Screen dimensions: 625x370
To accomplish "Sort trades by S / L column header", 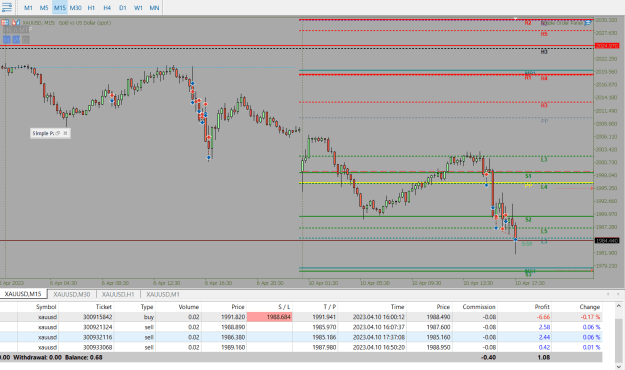I will coord(284,307).
